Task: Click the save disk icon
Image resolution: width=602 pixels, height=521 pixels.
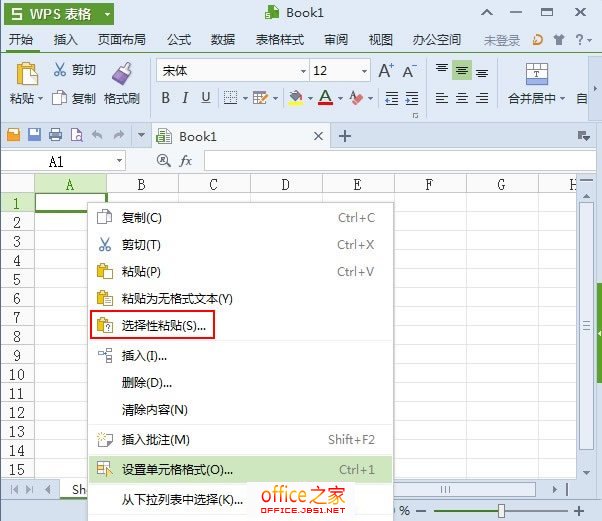Action: coord(35,135)
